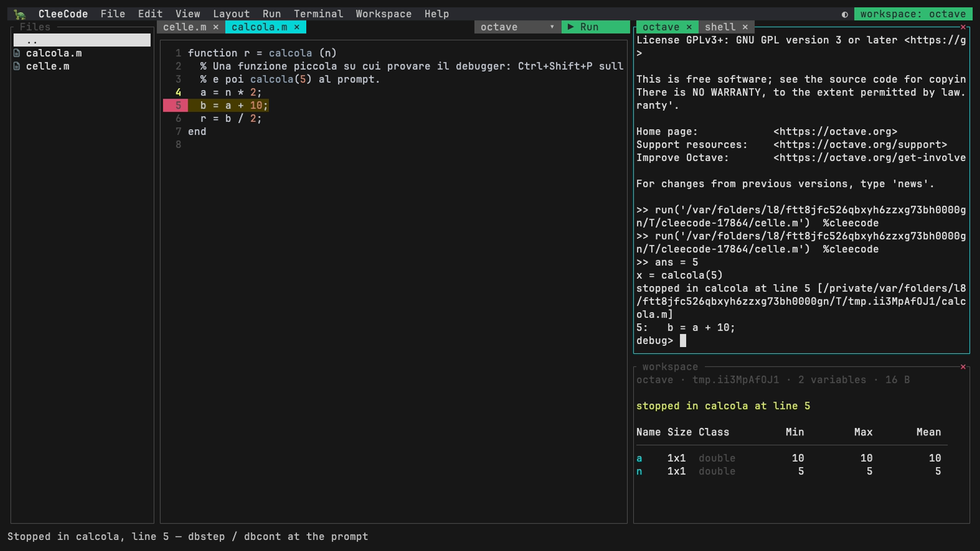Open the View menu

pyautogui.click(x=187, y=13)
